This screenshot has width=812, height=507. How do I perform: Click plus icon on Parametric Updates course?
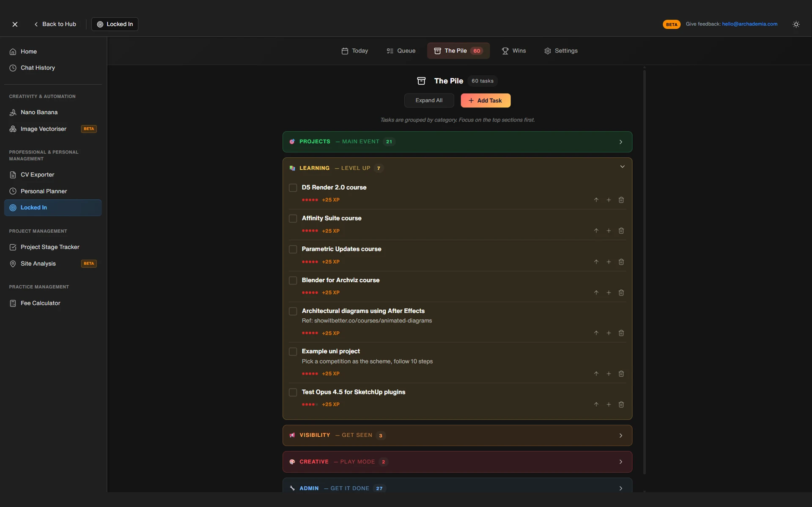[x=609, y=262]
